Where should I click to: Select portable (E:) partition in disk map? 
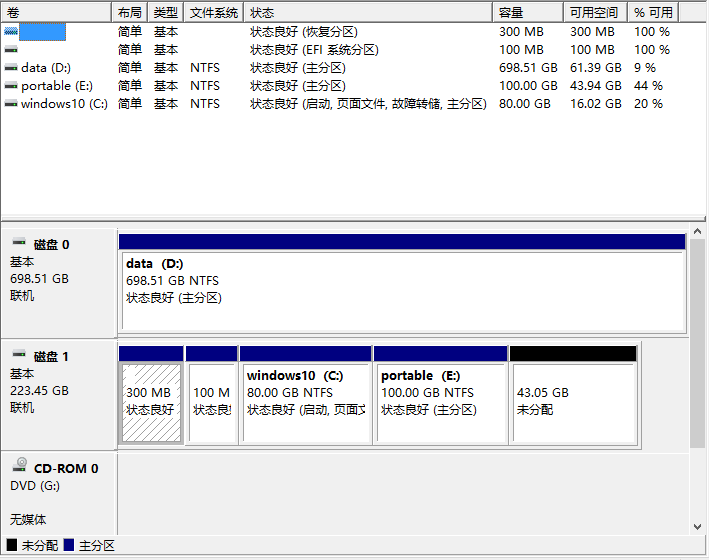(x=440, y=402)
